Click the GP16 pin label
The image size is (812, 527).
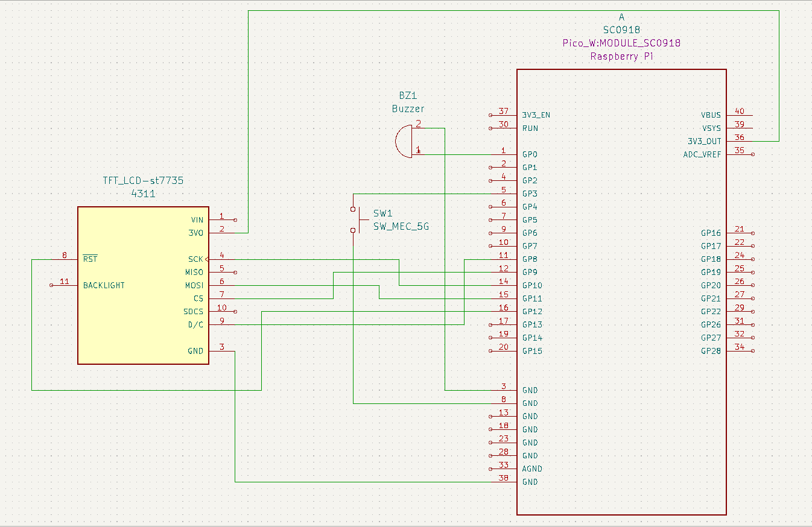point(711,233)
